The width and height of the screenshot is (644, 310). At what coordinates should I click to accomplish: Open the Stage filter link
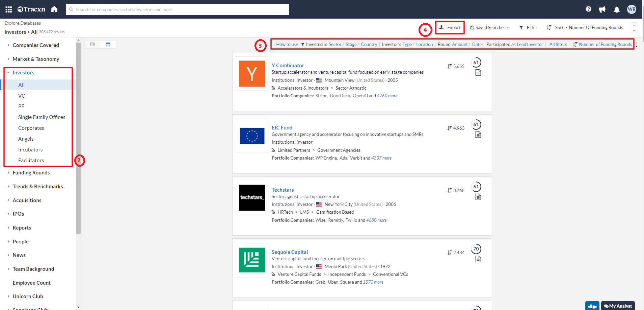(351, 44)
